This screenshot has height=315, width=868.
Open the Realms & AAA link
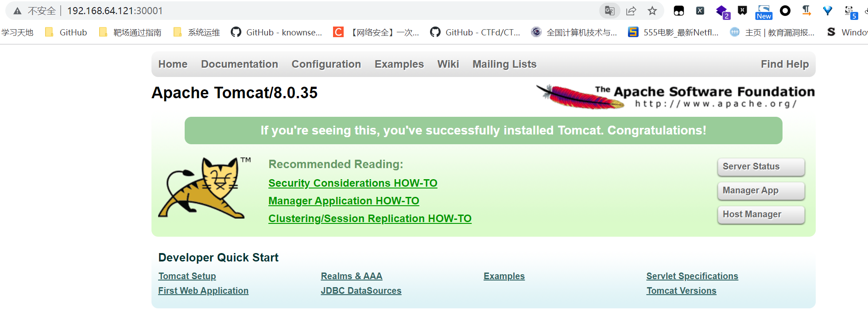click(352, 276)
